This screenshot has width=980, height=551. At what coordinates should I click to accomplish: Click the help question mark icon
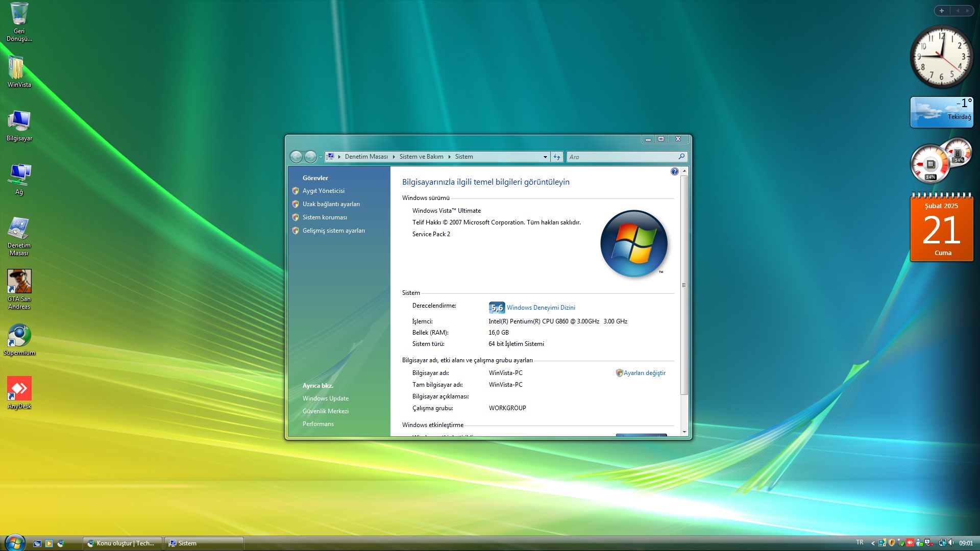(x=674, y=172)
